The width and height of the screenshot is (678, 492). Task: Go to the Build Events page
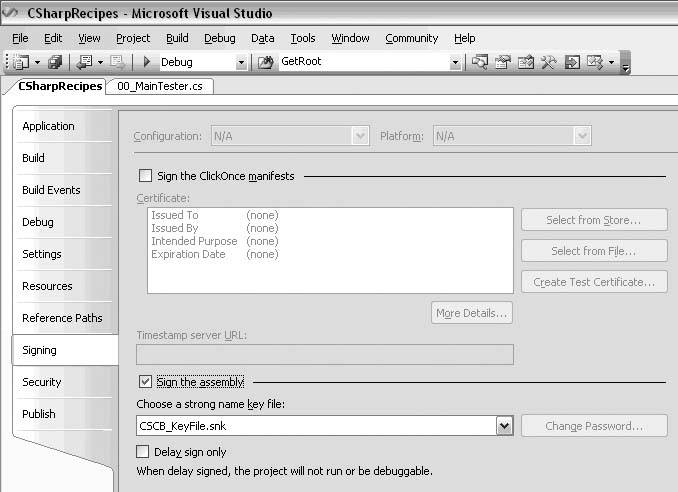[51, 190]
